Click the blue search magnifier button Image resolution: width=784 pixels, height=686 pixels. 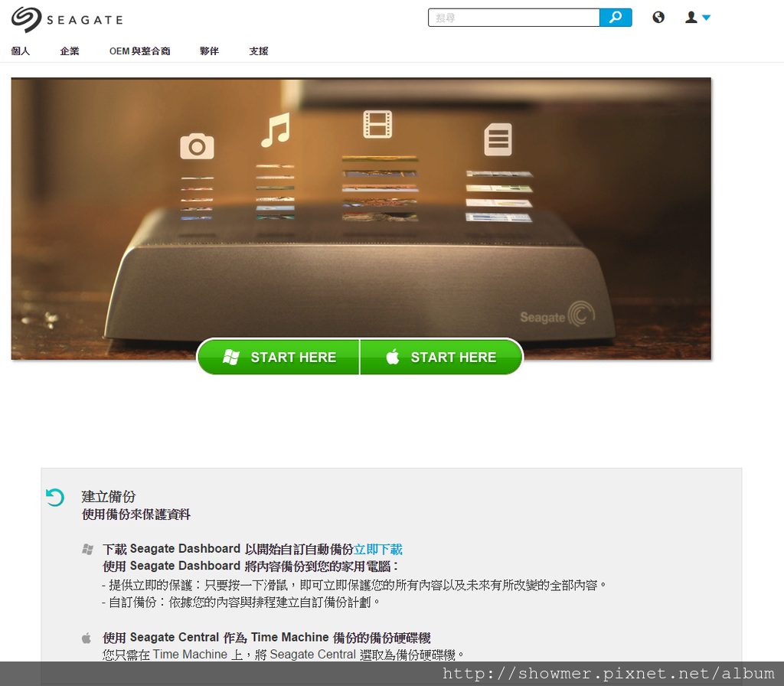point(616,18)
